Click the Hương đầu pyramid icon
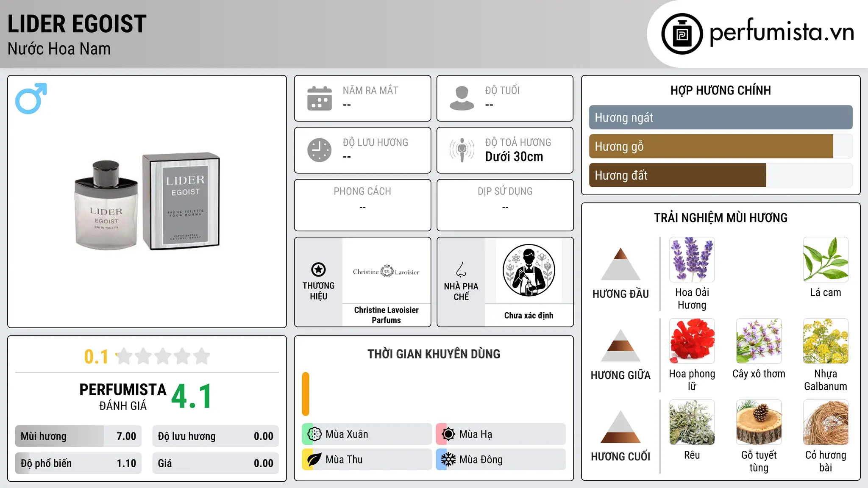 click(620, 264)
